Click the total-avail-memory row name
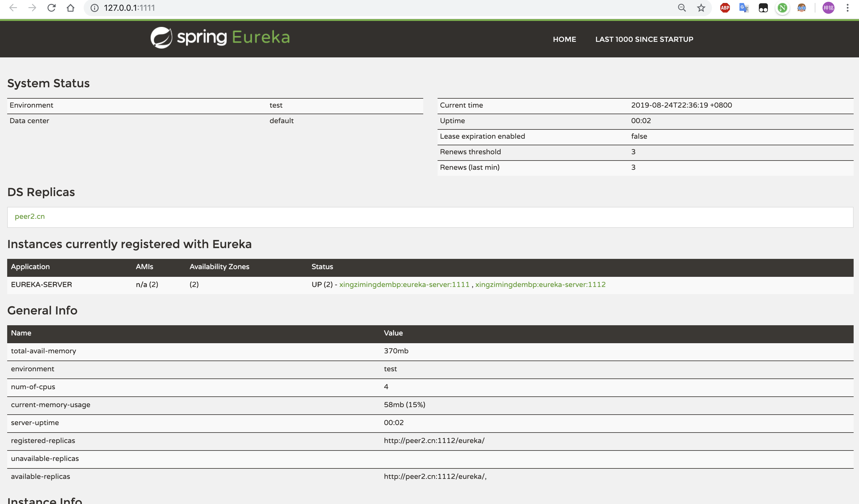The image size is (859, 504). 43,351
